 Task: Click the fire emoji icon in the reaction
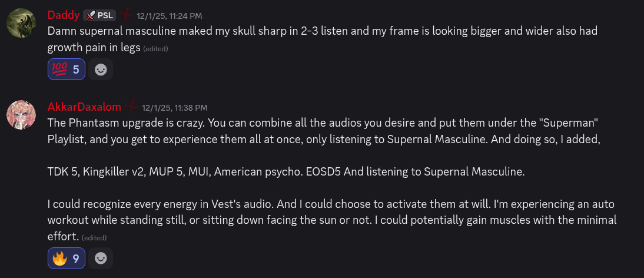(59, 258)
